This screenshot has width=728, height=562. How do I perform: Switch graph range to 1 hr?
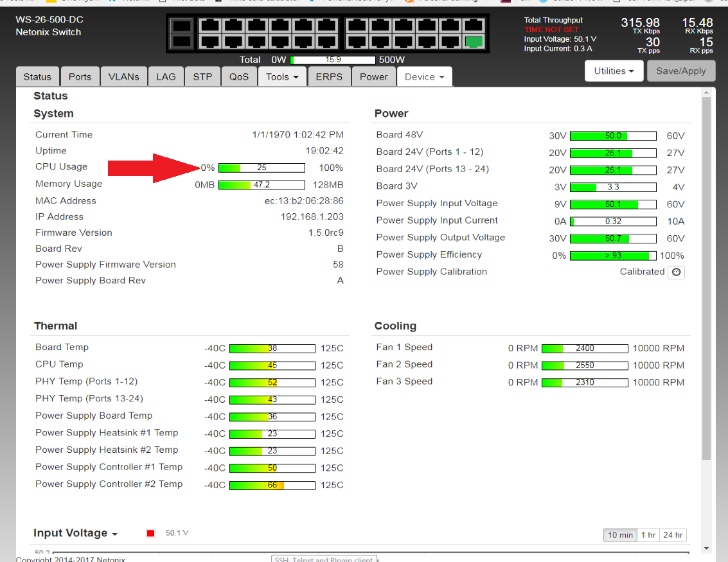[x=648, y=535]
